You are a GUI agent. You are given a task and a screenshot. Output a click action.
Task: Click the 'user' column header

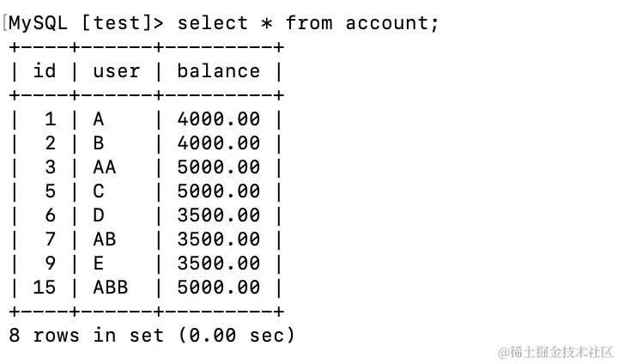click(116, 71)
